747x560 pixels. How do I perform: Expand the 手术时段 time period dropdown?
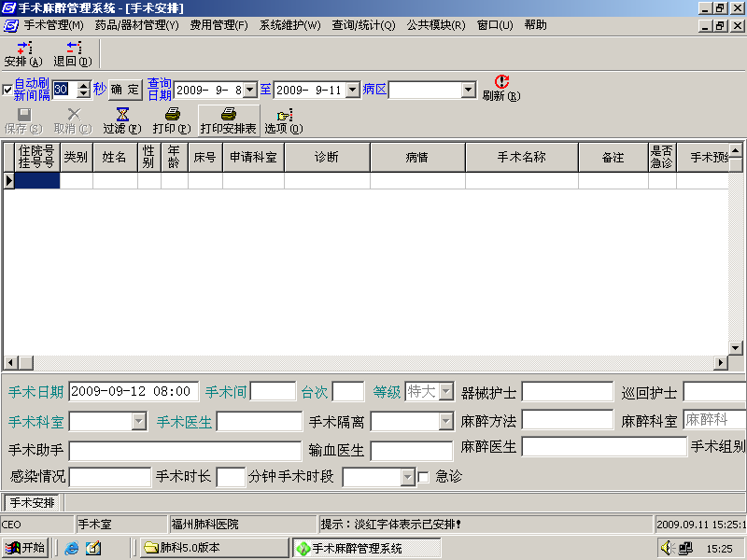coord(408,477)
